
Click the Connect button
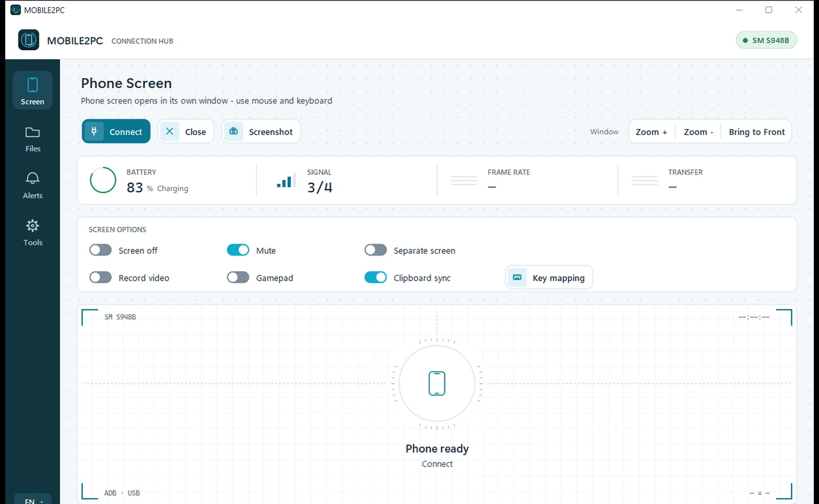click(116, 132)
